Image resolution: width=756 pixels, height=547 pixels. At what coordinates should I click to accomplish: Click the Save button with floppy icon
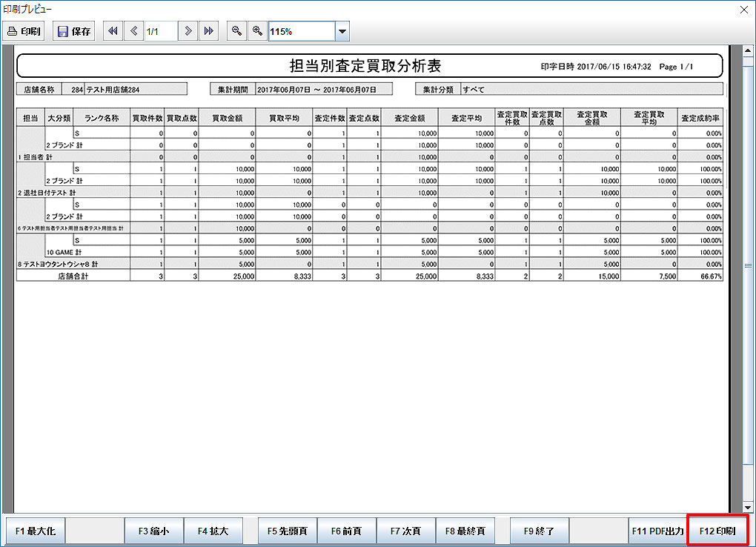coord(73,31)
